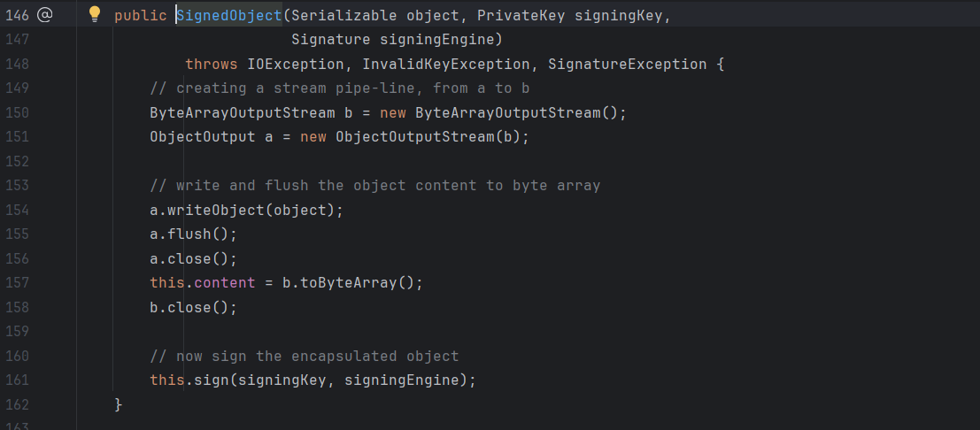Click the SignedObject constructor name

[228, 16]
